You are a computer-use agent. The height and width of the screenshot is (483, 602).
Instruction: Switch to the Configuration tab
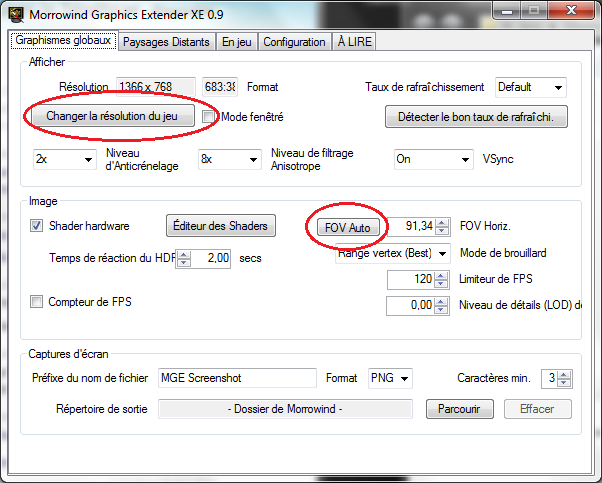coord(294,42)
